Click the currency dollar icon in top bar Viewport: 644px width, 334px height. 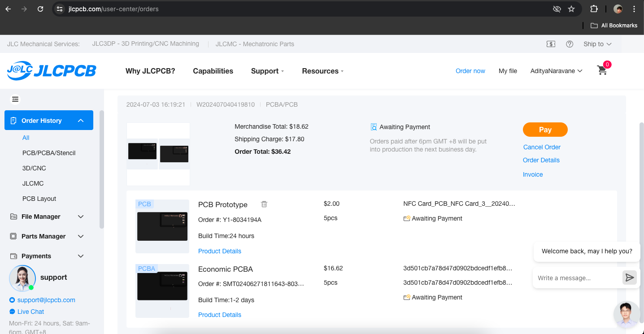551,44
